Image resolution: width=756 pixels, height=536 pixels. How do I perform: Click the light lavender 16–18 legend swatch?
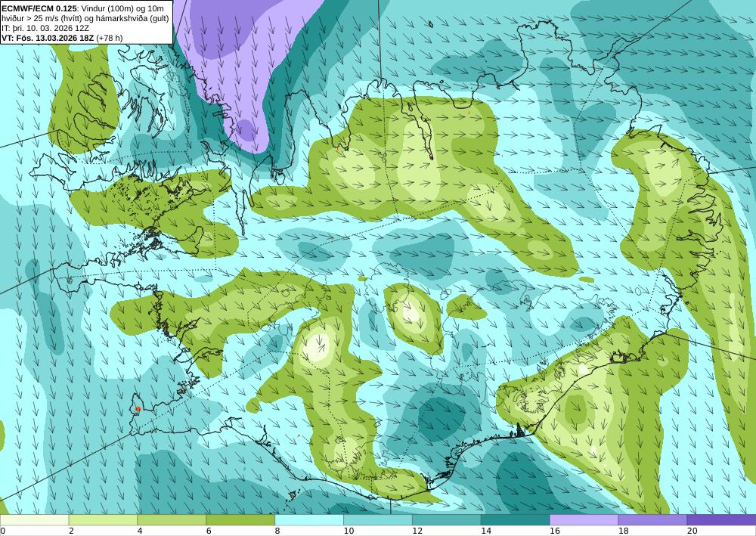click(584, 520)
